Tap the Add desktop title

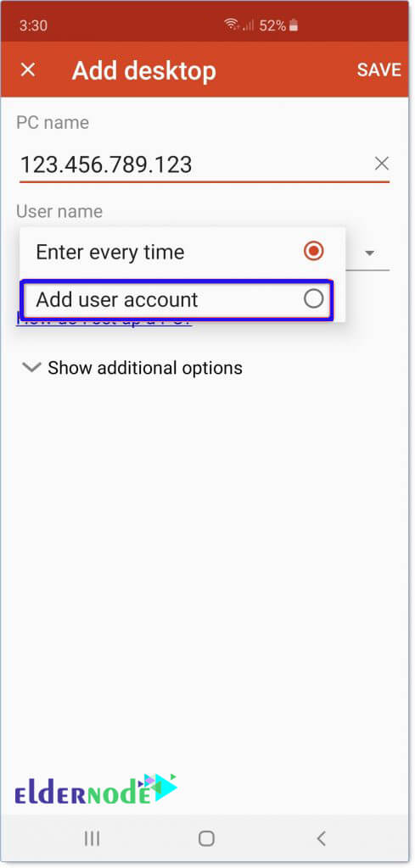tap(144, 71)
